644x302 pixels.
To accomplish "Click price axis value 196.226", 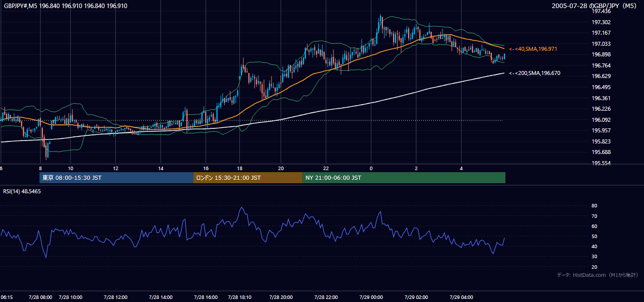I will [x=601, y=109].
